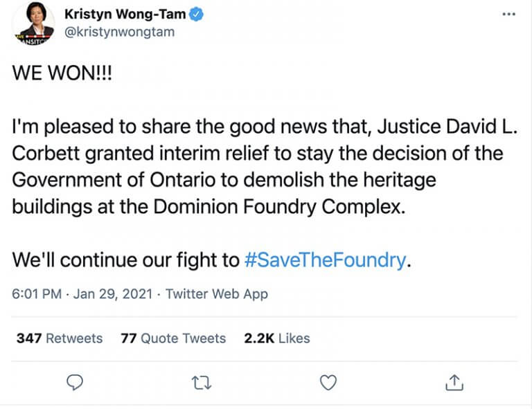This screenshot has width=532, height=409.
Task: Share the tweet via upload arrow icon
Action: [454, 381]
